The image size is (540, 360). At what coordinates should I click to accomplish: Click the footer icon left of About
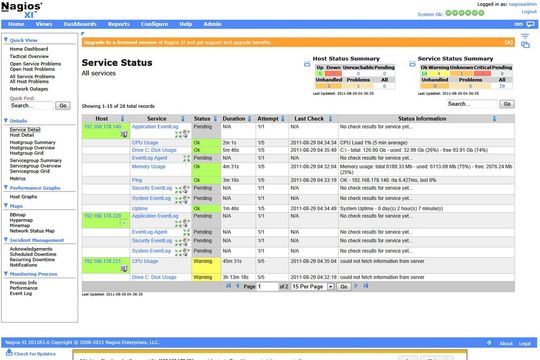point(489,343)
